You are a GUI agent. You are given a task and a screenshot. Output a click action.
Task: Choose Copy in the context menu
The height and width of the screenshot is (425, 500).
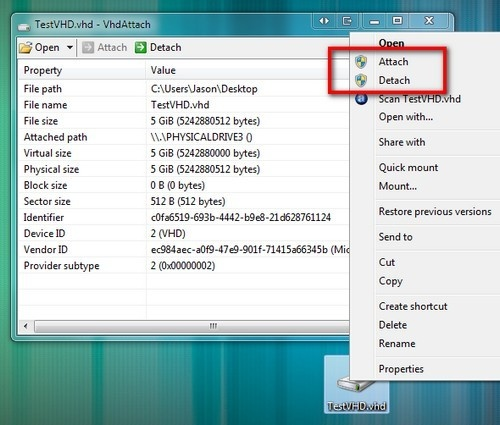(390, 281)
